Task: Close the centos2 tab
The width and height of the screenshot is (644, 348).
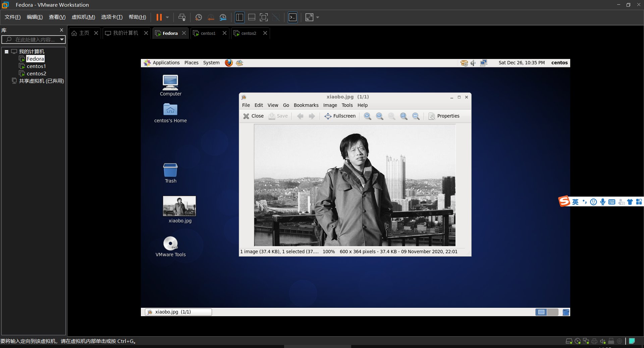Action: click(x=265, y=33)
